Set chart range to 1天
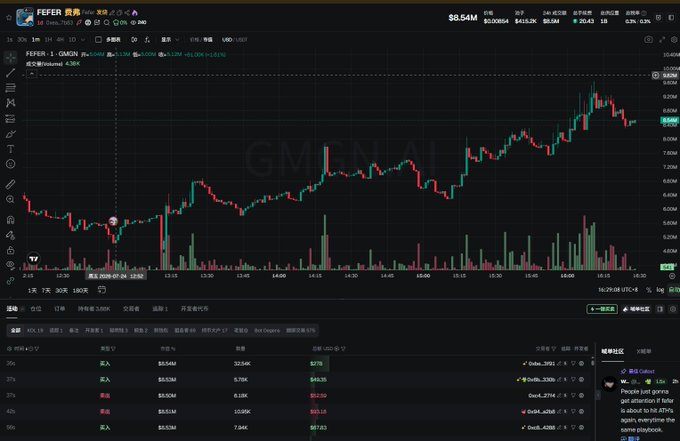 click(x=33, y=291)
